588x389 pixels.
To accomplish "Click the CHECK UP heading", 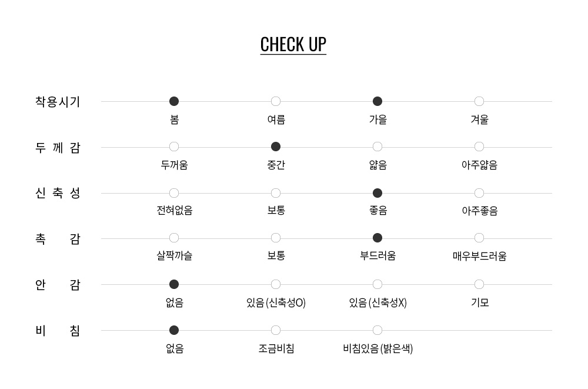I will [293, 45].
